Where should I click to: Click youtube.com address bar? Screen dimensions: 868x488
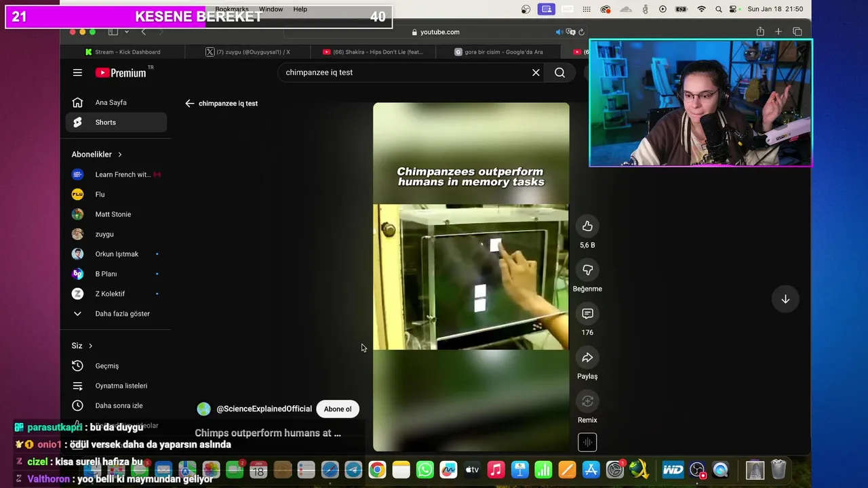pyautogui.click(x=435, y=32)
